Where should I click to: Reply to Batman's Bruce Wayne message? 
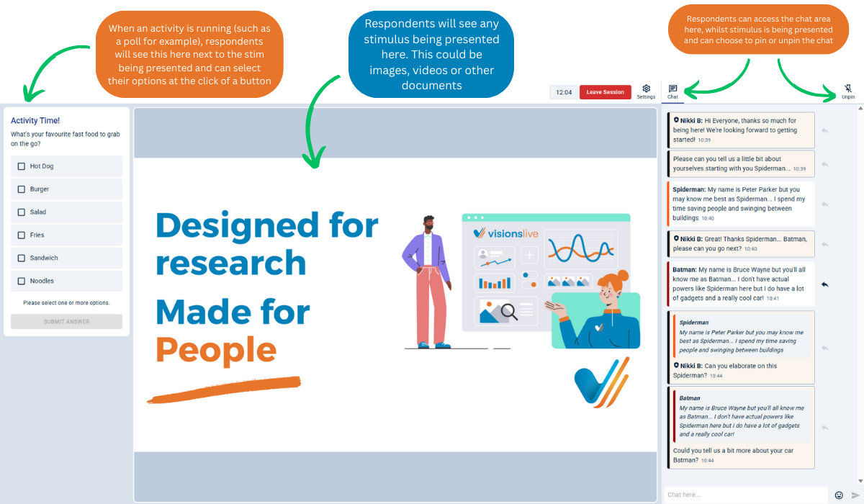pyautogui.click(x=825, y=284)
